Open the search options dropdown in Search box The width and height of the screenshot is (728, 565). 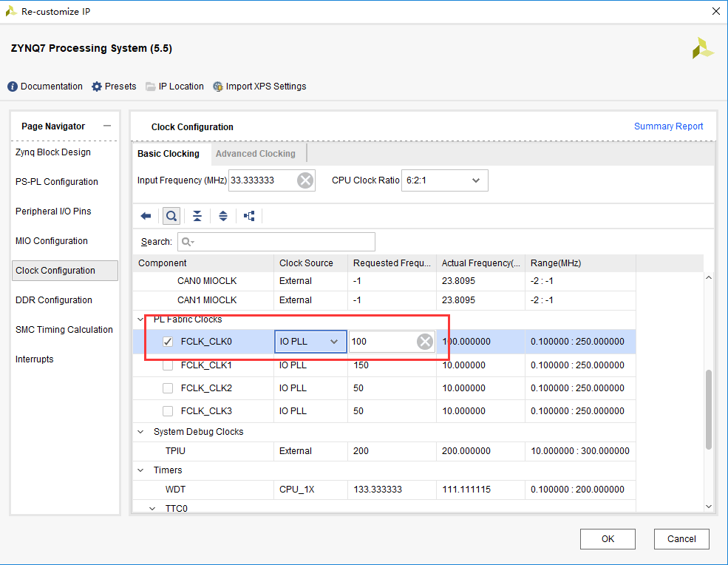pos(188,242)
